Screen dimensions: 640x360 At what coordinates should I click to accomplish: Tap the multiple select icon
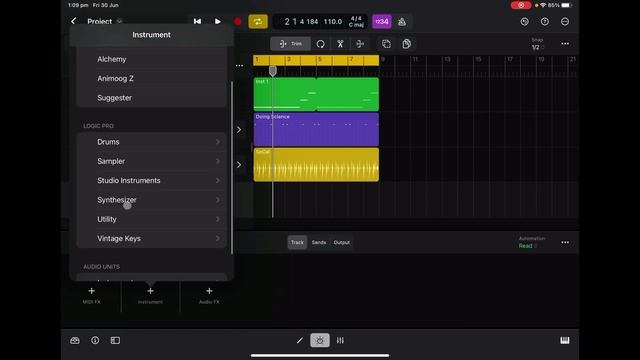pyautogui.click(x=386, y=44)
